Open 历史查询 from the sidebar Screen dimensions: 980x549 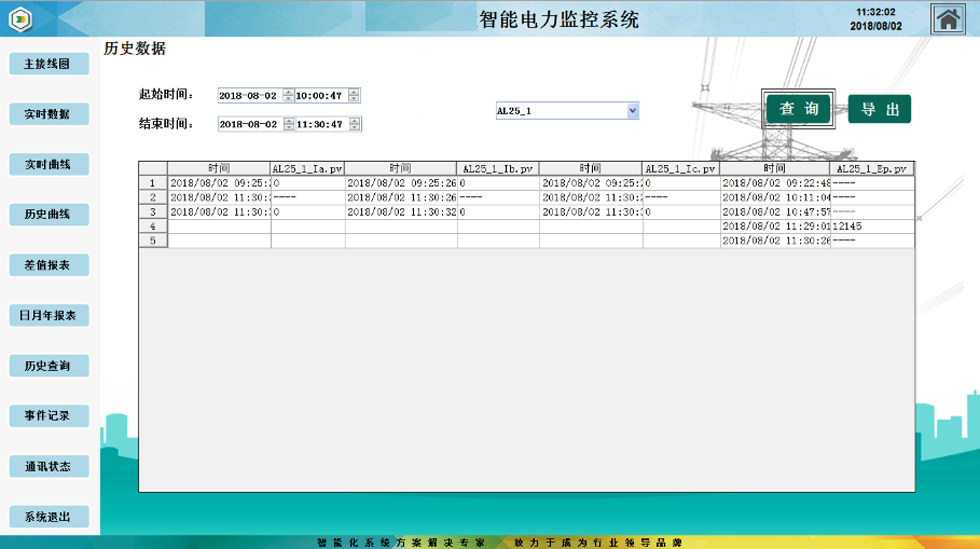pos(48,366)
